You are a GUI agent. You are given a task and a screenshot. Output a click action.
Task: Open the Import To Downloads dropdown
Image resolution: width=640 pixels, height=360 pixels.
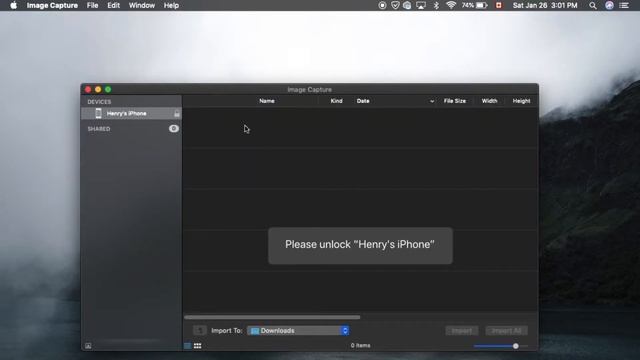[298, 331]
